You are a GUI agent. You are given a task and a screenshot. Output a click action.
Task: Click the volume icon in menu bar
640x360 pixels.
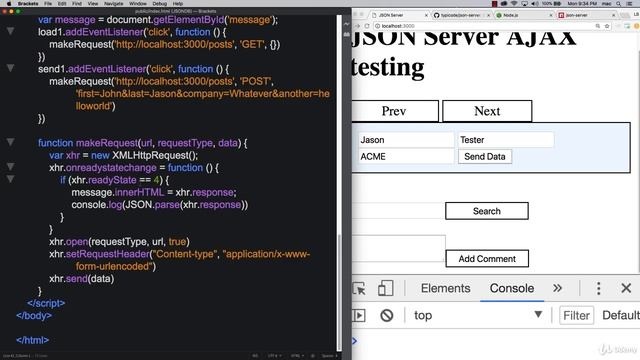pos(535,3)
